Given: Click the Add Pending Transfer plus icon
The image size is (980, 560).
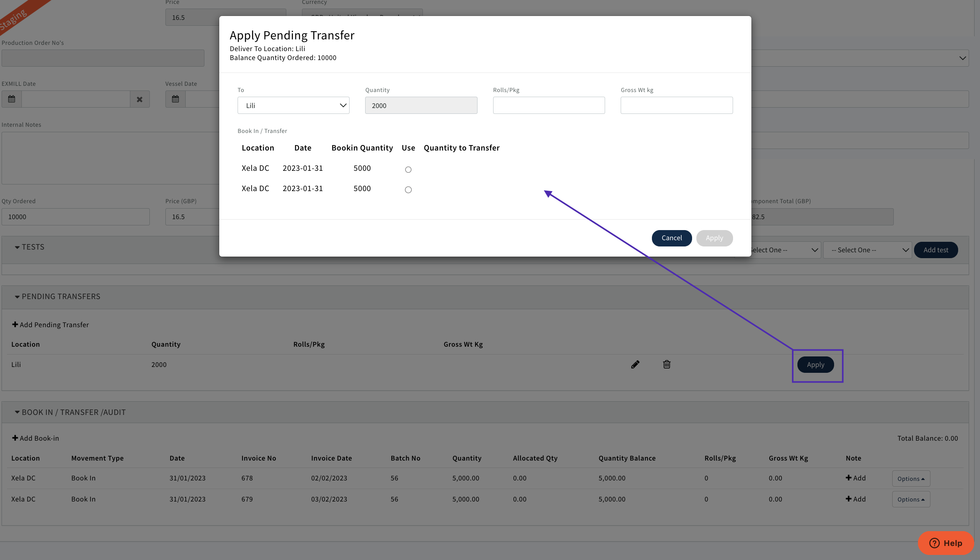Looking at the screenshot, I should [x=15, y=324].
